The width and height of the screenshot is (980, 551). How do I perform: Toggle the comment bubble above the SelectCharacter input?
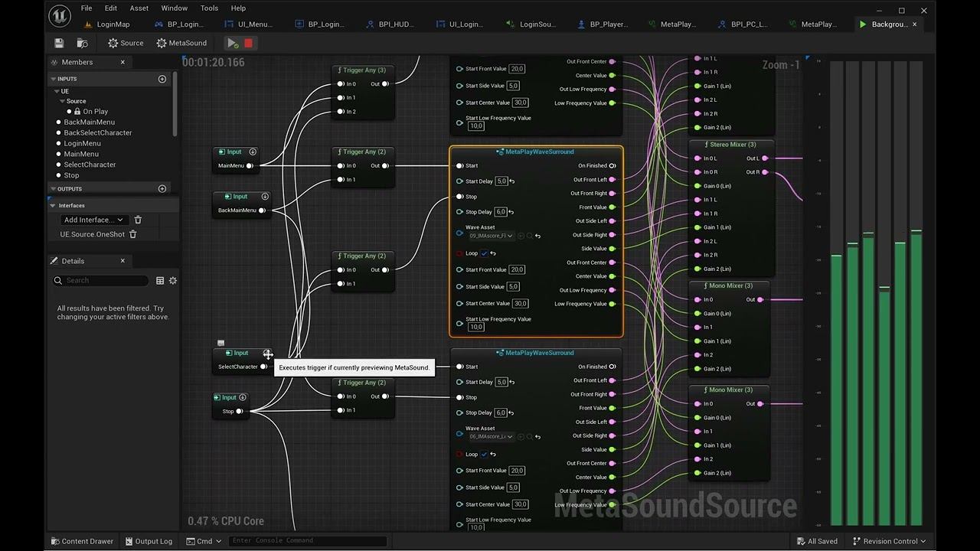click(221, 343)
